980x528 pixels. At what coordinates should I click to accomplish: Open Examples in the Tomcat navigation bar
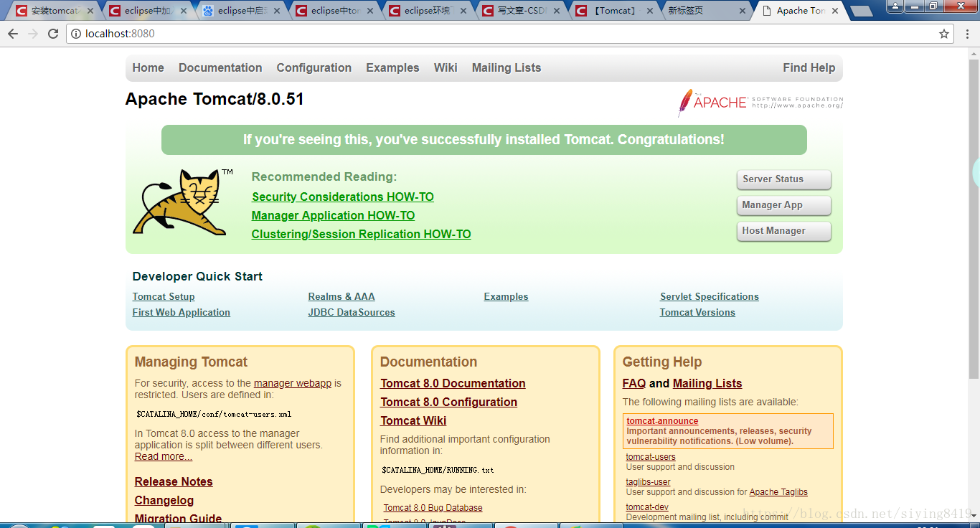coord(392,67)
